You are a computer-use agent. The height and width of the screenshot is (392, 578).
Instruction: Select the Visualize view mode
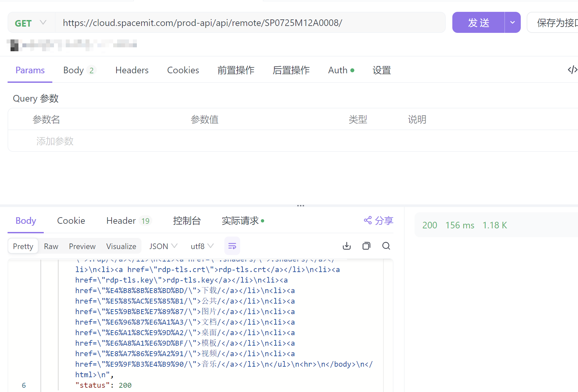point(121,246)
